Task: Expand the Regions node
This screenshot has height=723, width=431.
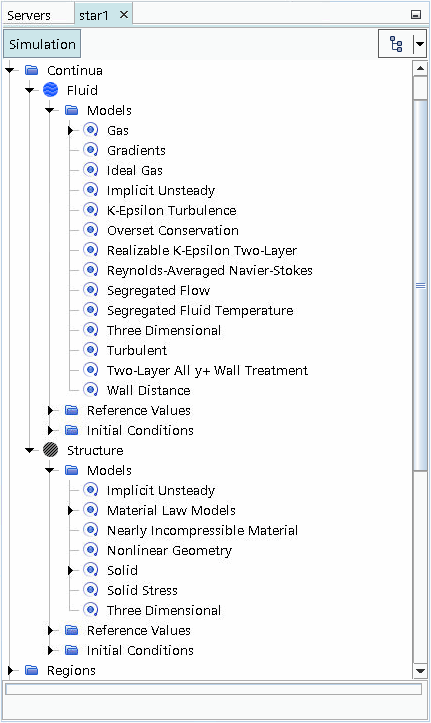Action: click(11, 670)
